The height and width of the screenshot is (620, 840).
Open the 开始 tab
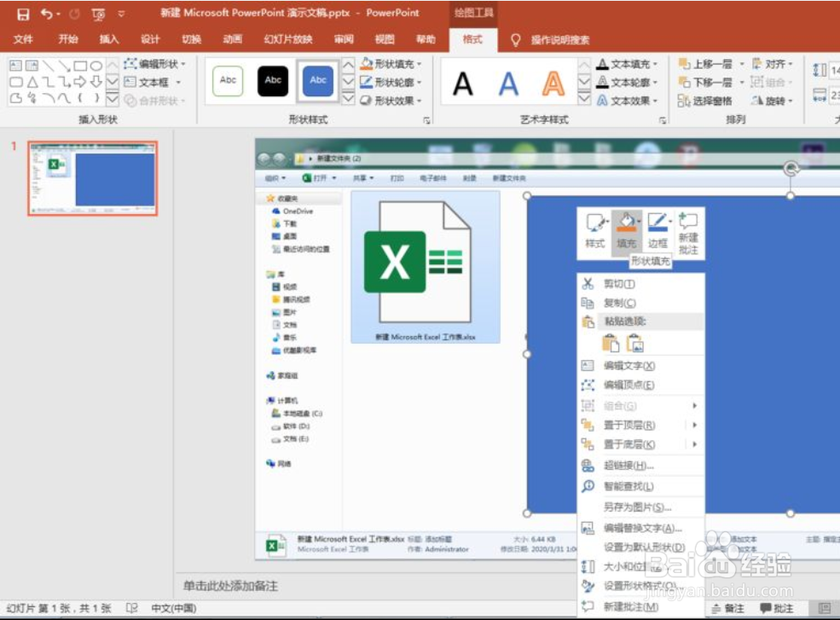tap(68, 39)
